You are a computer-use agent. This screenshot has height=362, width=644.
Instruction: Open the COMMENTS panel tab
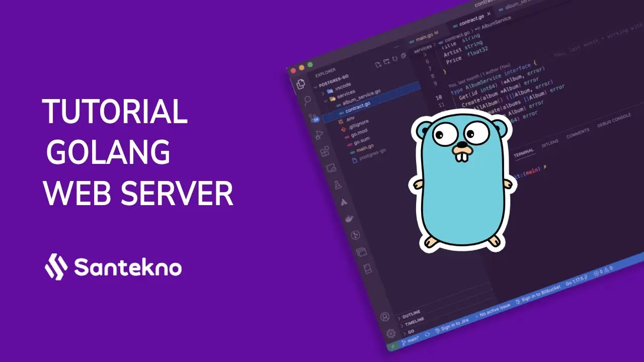(x=577, y=133)
